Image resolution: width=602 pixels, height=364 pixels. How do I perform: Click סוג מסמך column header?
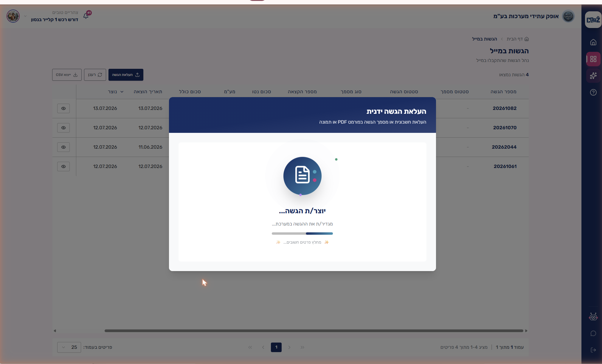point(351,92)
